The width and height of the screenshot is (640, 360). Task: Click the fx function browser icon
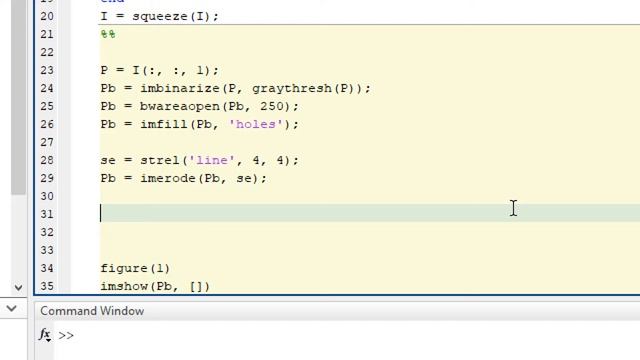click(x=45, y=335)
